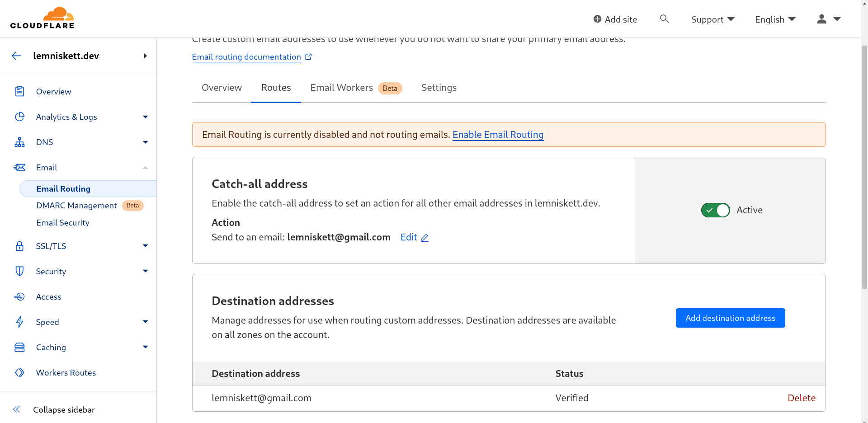868x423 pixels.
Task: Click the Beta badge beside DMARC Management
Action: pyautogui.click(x=133, y=206)
